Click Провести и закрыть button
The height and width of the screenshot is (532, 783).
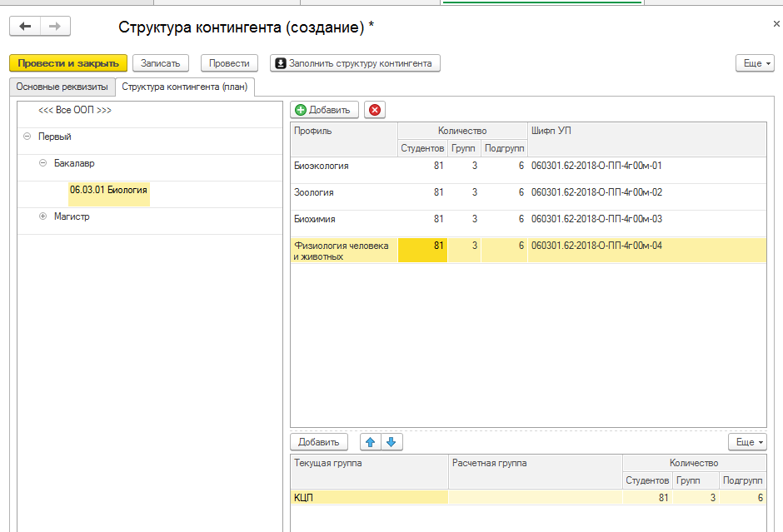tap(68, 63)
